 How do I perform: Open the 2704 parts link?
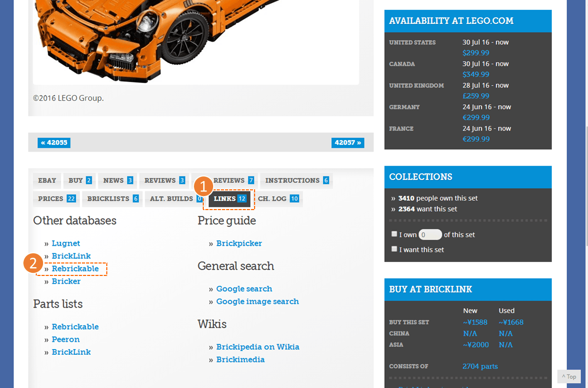480,366
